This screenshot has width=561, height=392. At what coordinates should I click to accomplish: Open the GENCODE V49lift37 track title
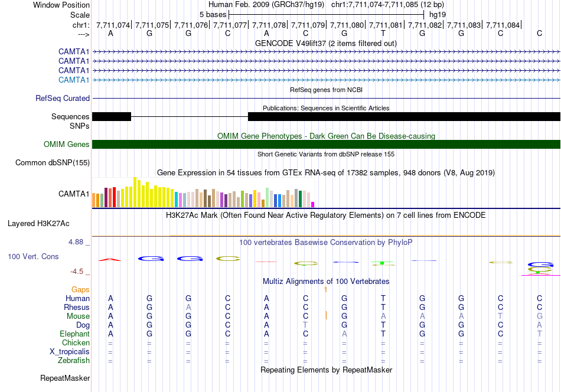(325, 43)
